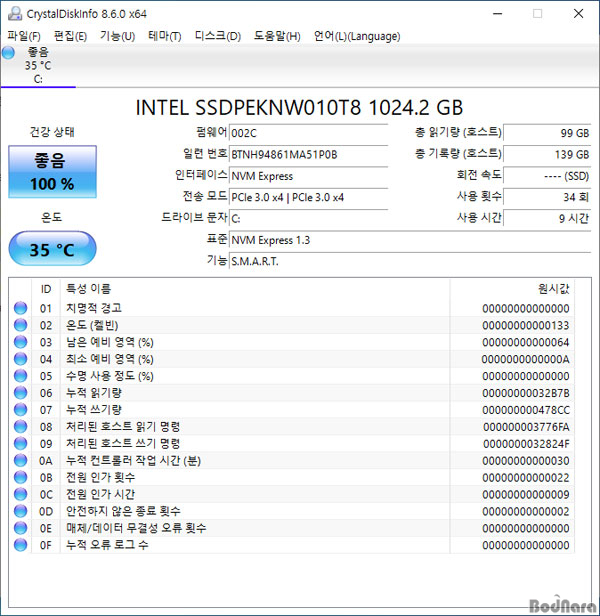Image resolution: width=600 pixels, height=616 pixels.
Task: Select the row 누적 읽기량
Action: pos(292,392)
